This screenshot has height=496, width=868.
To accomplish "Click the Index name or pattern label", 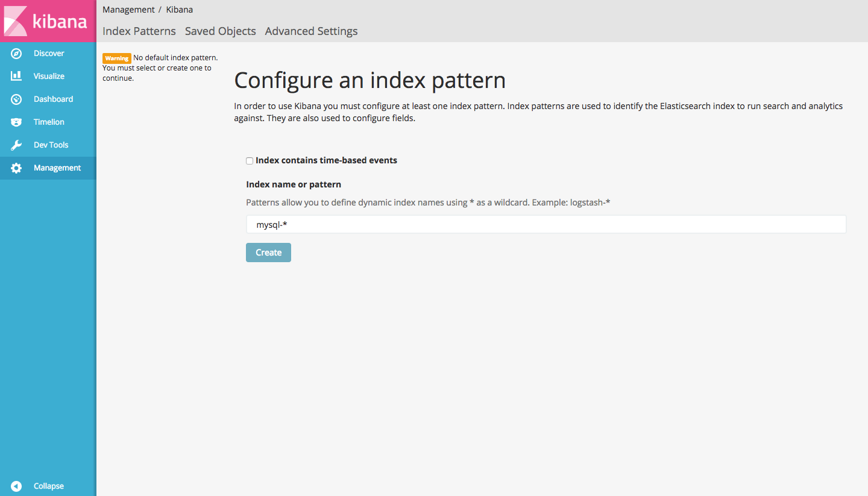I will pos(294,184).
